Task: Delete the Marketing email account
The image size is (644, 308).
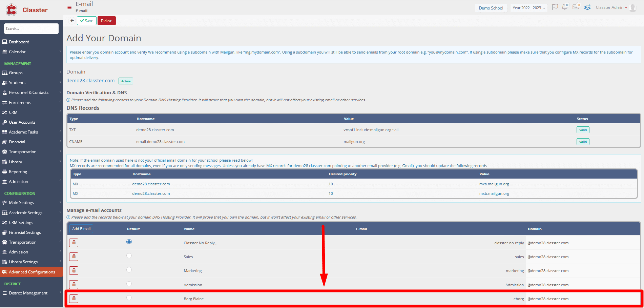Action: click(74, 270)
